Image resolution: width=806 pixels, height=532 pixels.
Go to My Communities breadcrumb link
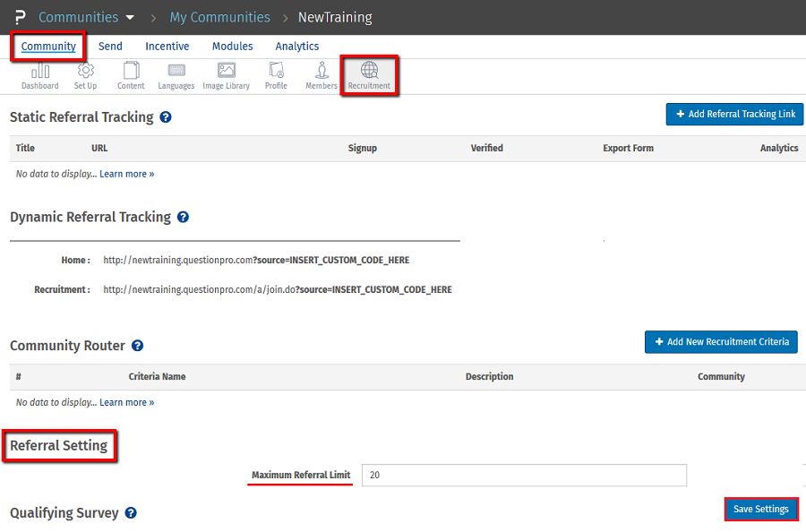click(x=219, y=17)
